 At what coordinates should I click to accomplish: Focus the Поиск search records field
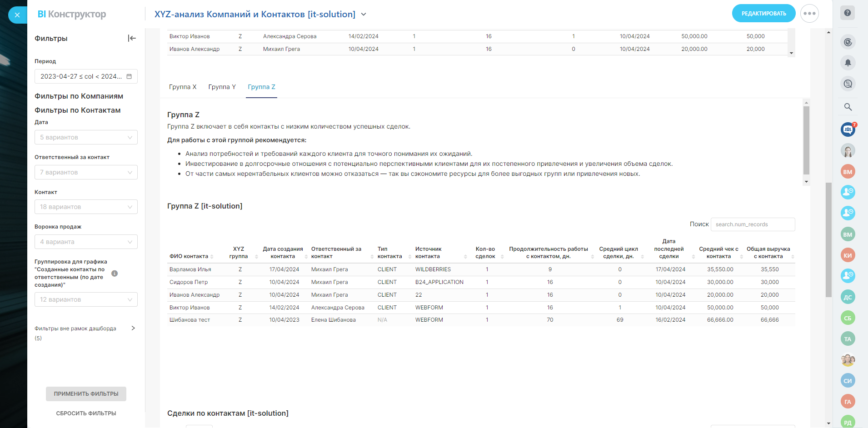point(752,224)
